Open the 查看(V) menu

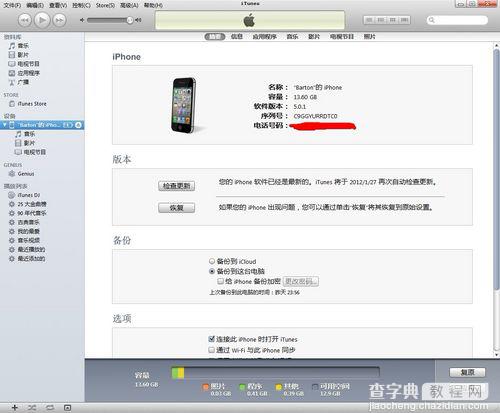click(x=58, y=5)
